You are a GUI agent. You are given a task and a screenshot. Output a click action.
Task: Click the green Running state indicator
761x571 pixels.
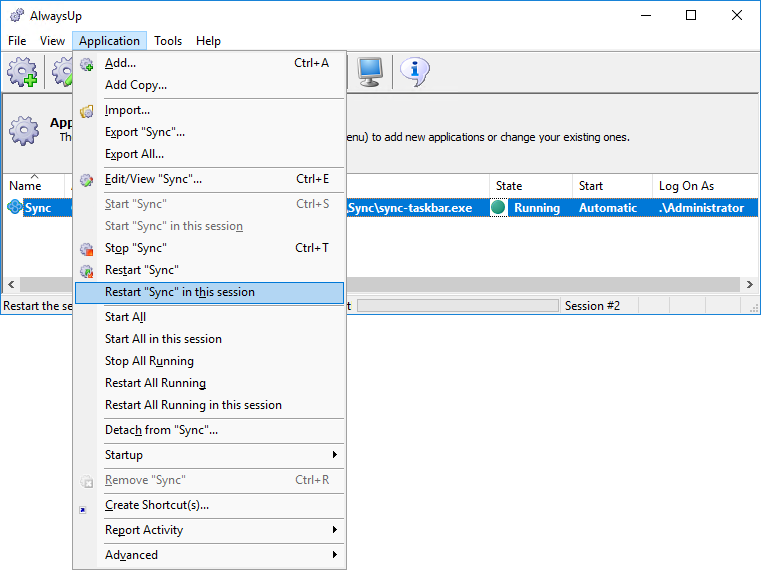point(498,208)
